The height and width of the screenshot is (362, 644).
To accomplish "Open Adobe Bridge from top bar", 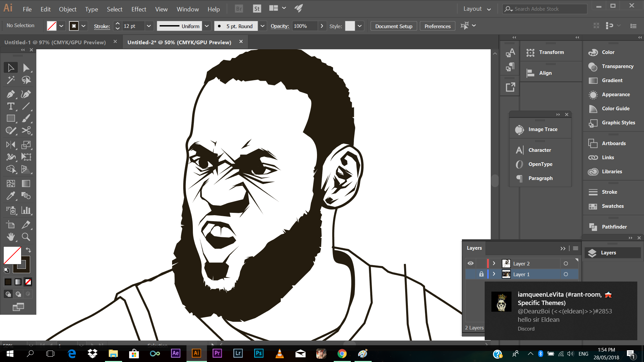I will [x=239, y=9].
